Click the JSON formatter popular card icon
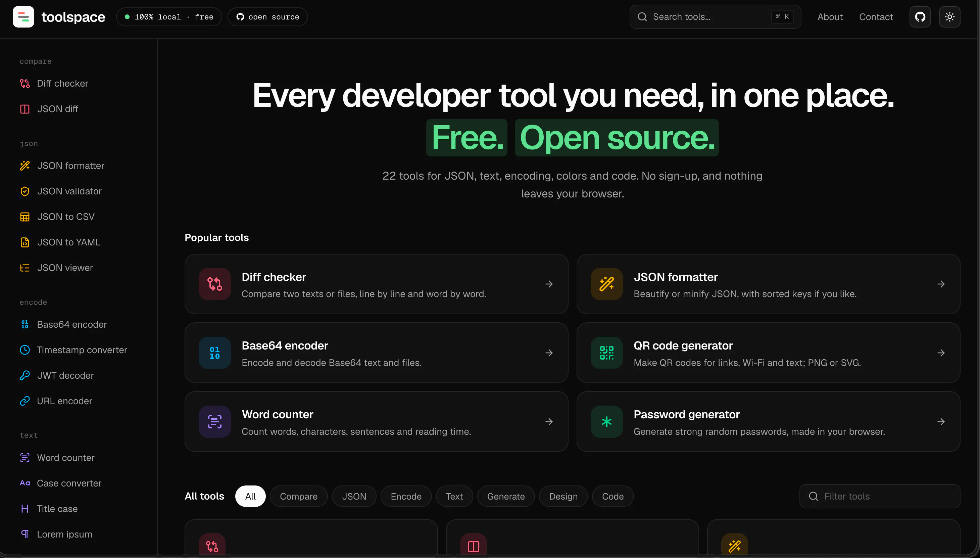 coord(606,284)
